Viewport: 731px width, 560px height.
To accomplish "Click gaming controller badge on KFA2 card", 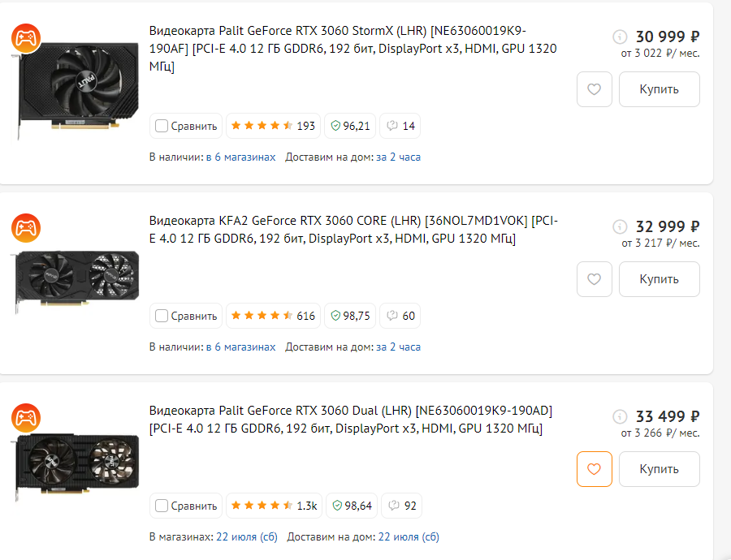I will (x=26, y=228).
